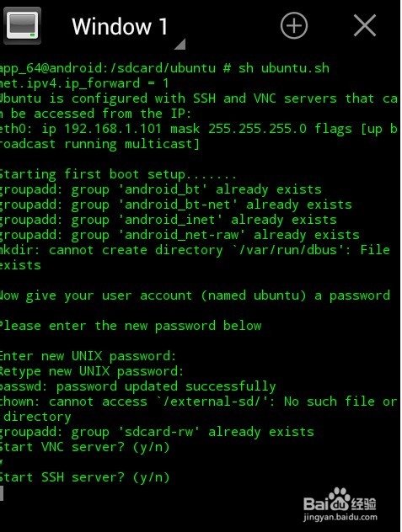Tap the 'sdcard-rw' groupadd message
The image size is (402, 532).
[157, 432]
